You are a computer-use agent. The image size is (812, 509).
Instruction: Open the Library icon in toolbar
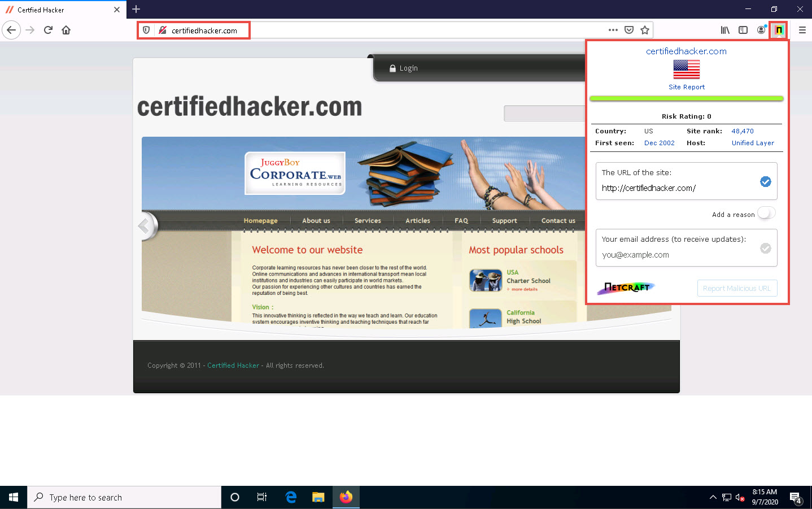(x=725, y=30)
